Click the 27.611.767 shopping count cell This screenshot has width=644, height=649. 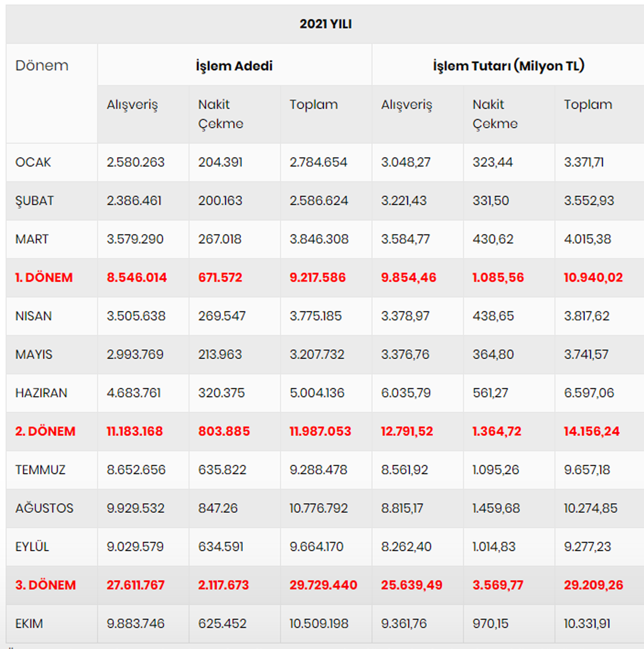tap(135, 585)
